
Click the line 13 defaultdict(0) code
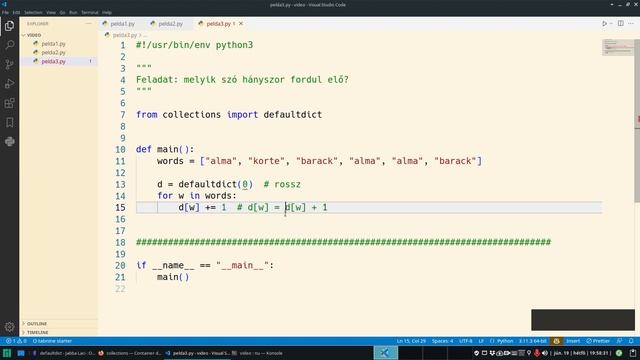point(216,184)
